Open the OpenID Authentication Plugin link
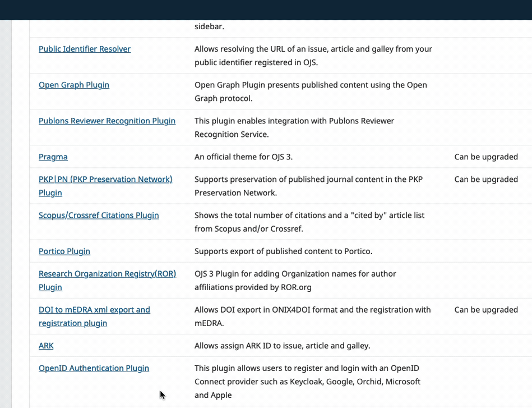This screenshot has height=408, width=532. pyautogui.click(x=94, y=368)
